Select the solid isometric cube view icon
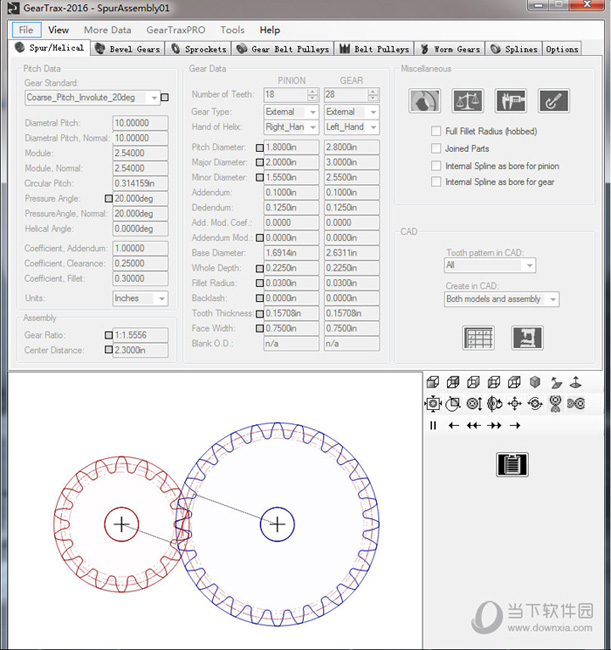Screen dimensions: 611x650 pos(535,382)
